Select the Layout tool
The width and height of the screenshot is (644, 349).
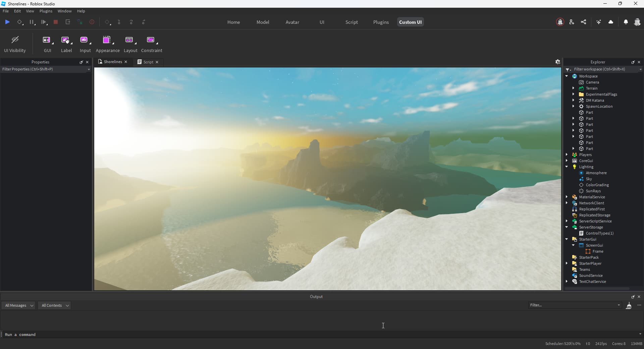pos(130,40)
